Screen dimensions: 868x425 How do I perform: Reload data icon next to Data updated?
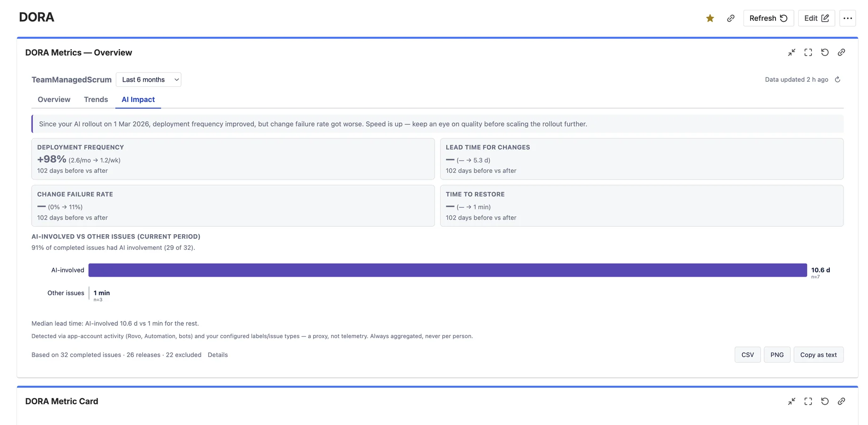click(x=838, y=79)
